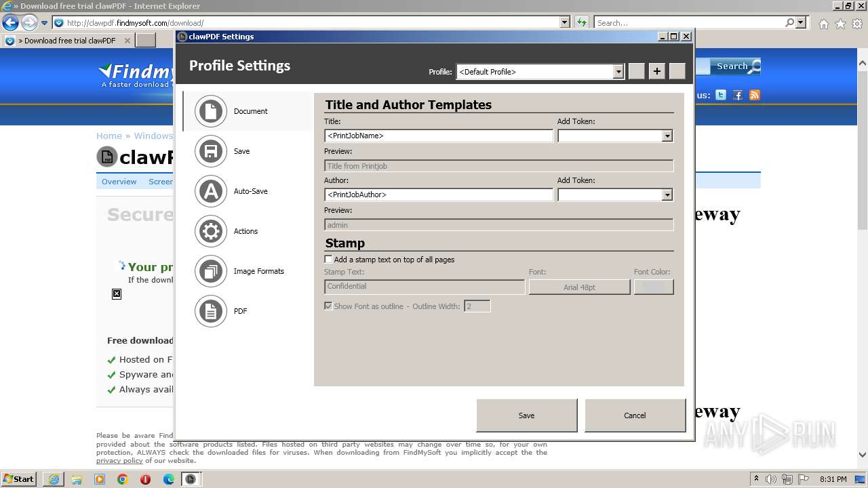Add a new profile with plus button
Image resolution: width=868 pixels, height=488 pixels.
pyautogui.click(x=656, y=71)
